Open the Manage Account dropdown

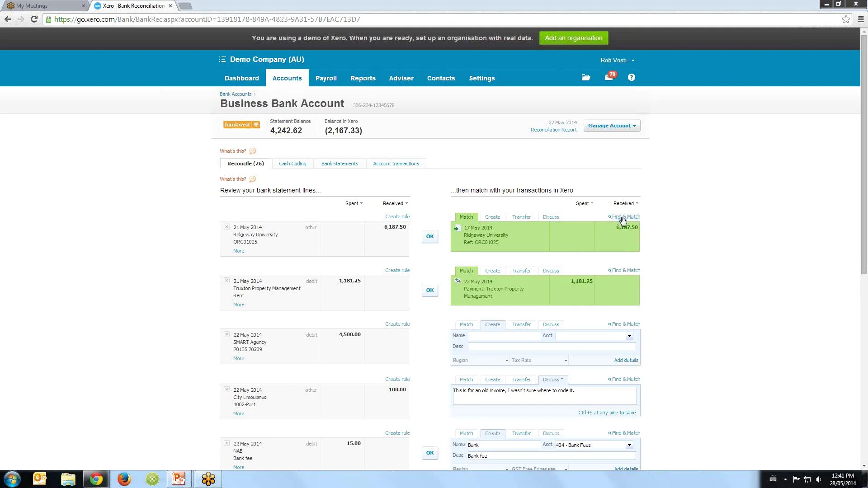[x=611, y=126]
